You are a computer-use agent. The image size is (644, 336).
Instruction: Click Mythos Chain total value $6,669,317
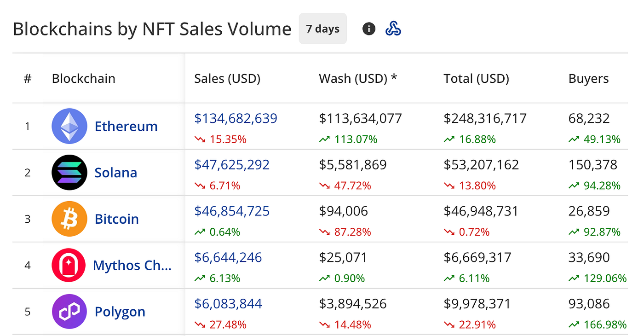[477, 258]
